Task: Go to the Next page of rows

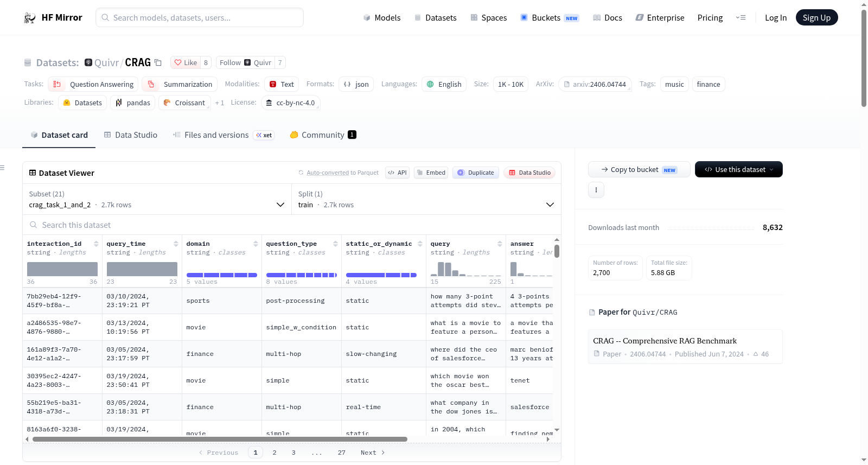Action: coord(373,453)
